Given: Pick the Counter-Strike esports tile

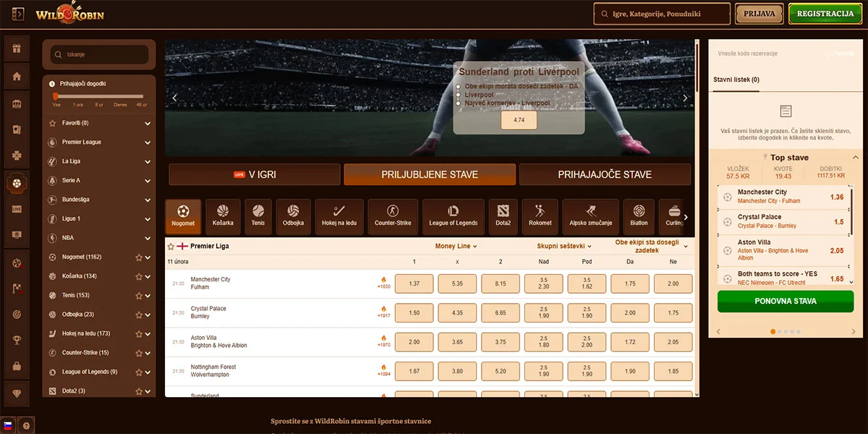Looking at the screenshot, I should [x=393, y=216].
